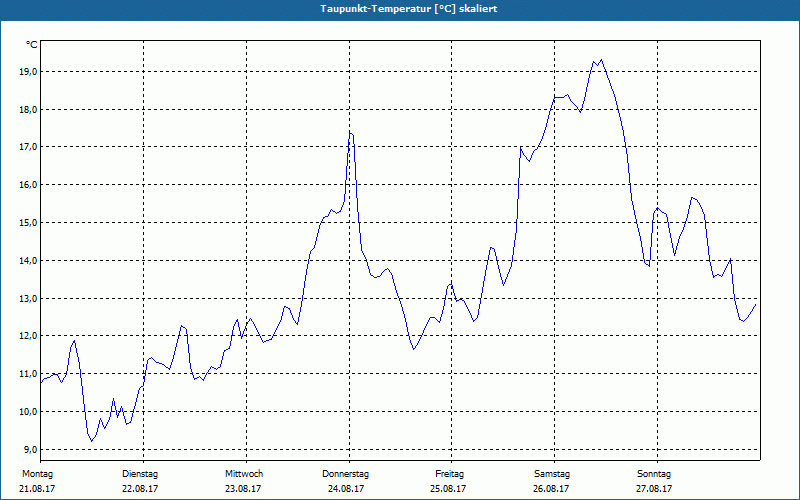
Task: Click the 16,0 axis value
Action: tap(29, 185)
